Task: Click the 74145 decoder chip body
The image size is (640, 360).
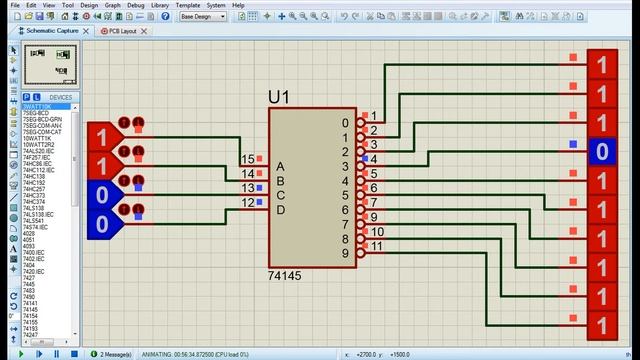Action: pyautogui.click(x=312, y=188)
